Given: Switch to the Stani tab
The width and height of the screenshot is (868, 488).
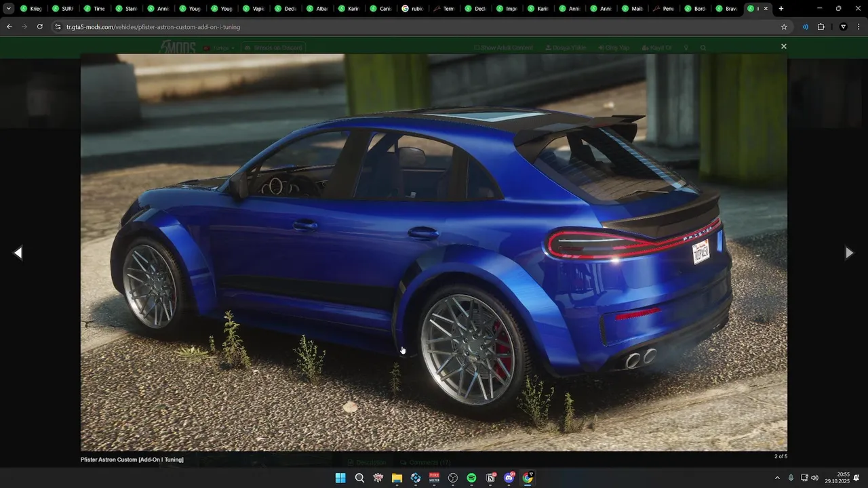Looking at the screenshot, I should point(125,9).
